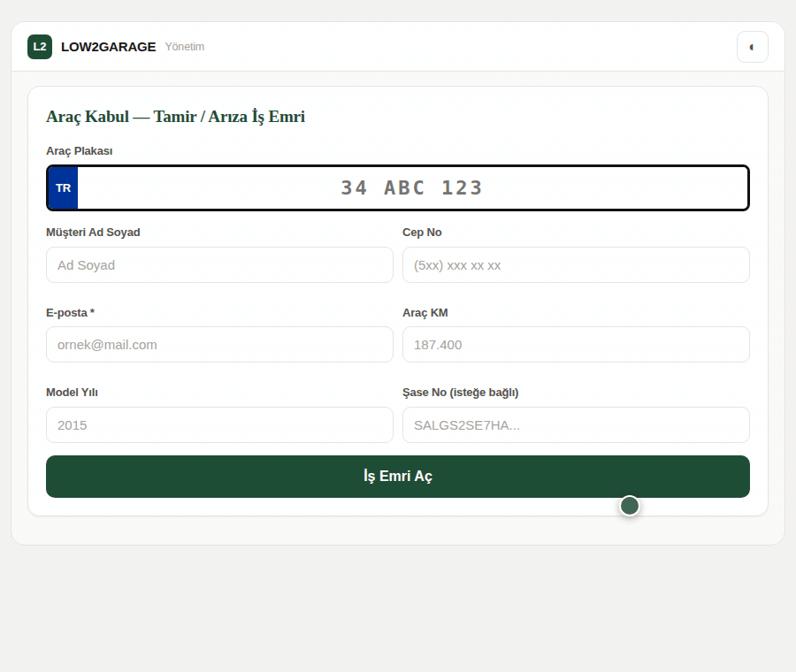Click the Model Yılı label
796x672 pixels.
pyautogui.click(x=73, y=393)
